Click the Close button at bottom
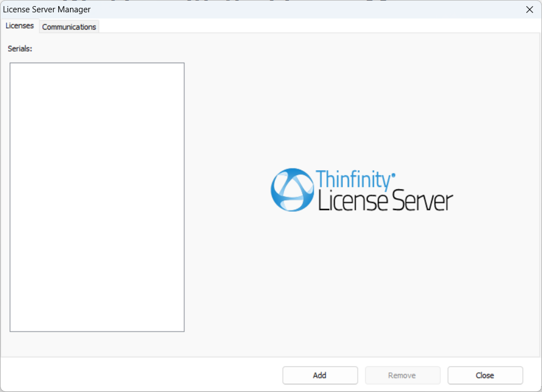542x392 pixels. [485, 375]
